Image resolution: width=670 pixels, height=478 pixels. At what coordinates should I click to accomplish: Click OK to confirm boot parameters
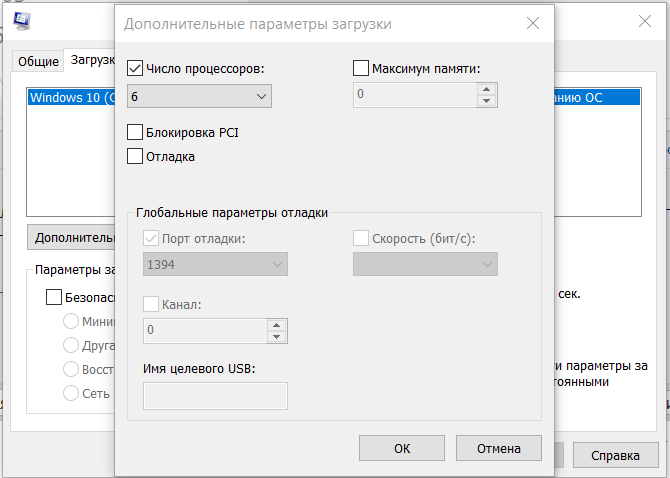click(402, 448)
